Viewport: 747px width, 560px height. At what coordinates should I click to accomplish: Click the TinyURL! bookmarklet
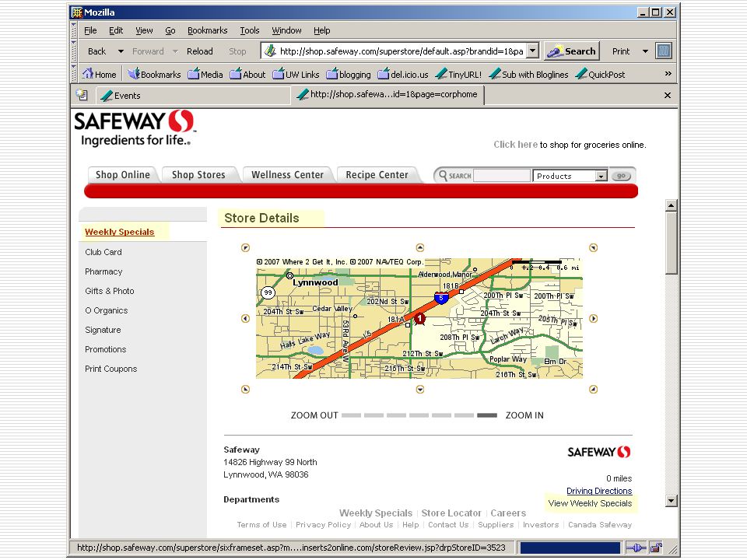459,75
